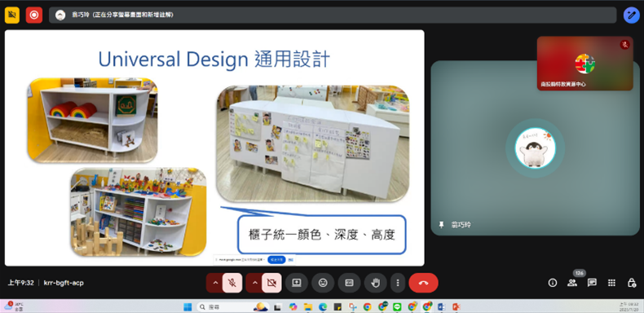Click the blue button in screen-sharing notice bar
This screenshot has width=644, height=313.
click(276, 259)
